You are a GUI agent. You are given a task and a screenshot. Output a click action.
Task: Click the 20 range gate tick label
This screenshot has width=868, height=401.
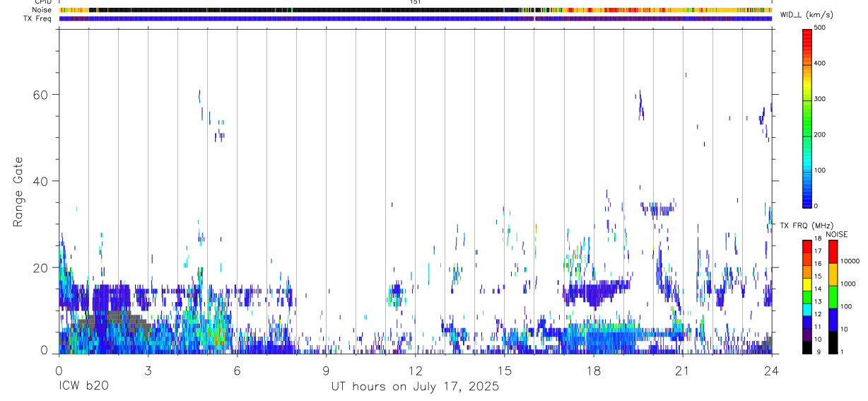(x=40, y=267)
